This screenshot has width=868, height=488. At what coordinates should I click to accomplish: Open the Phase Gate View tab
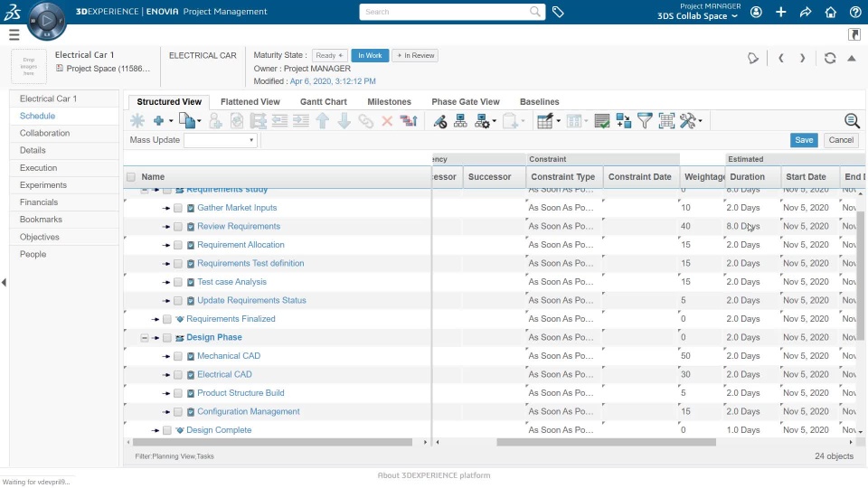pos(466,102)
